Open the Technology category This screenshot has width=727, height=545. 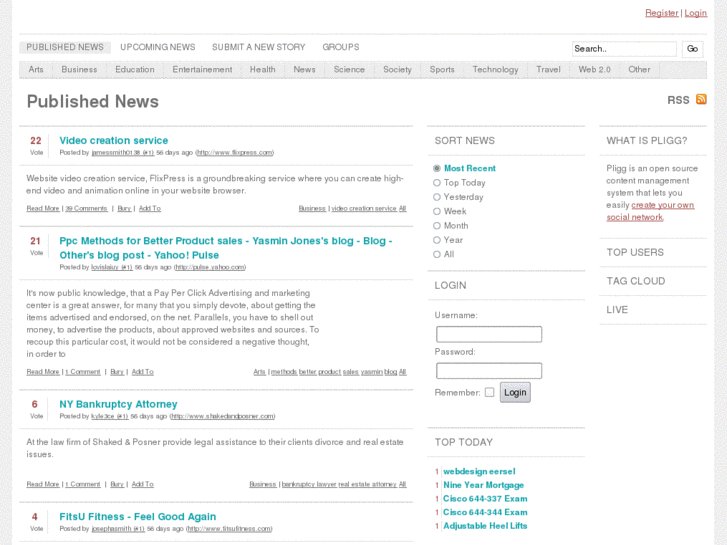tap(495, 70)
